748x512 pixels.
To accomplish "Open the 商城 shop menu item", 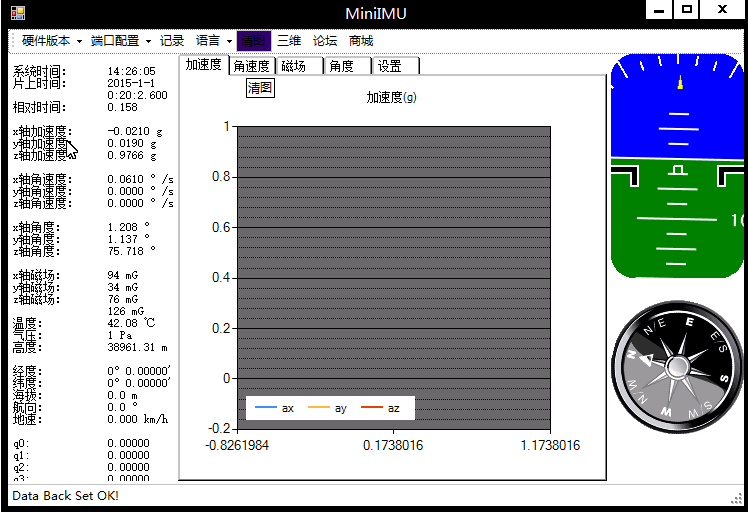I will coord(361,41).
